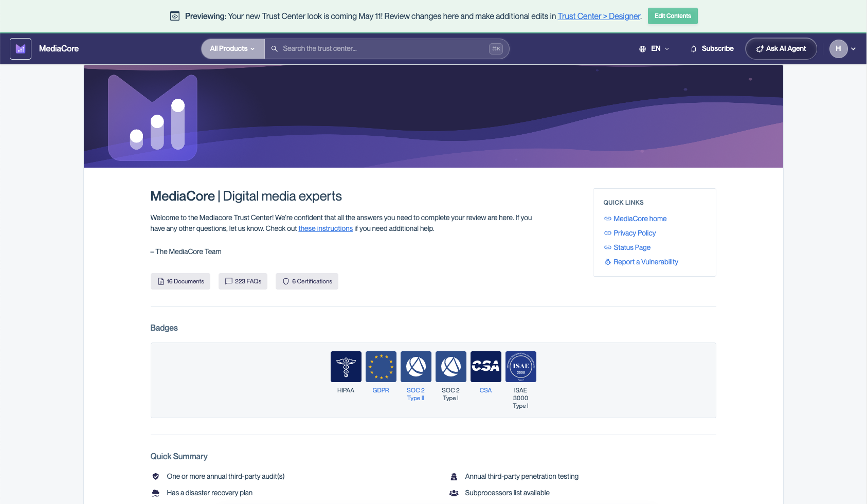Expand the All Products dropdown
Image resolution: width=867 pixels, height=504 pixels.
coord(232,48)
